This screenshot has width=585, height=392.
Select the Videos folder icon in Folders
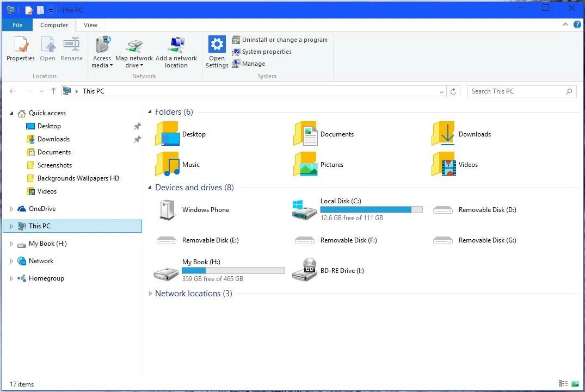pyautogui.click(x=443, y=164)
